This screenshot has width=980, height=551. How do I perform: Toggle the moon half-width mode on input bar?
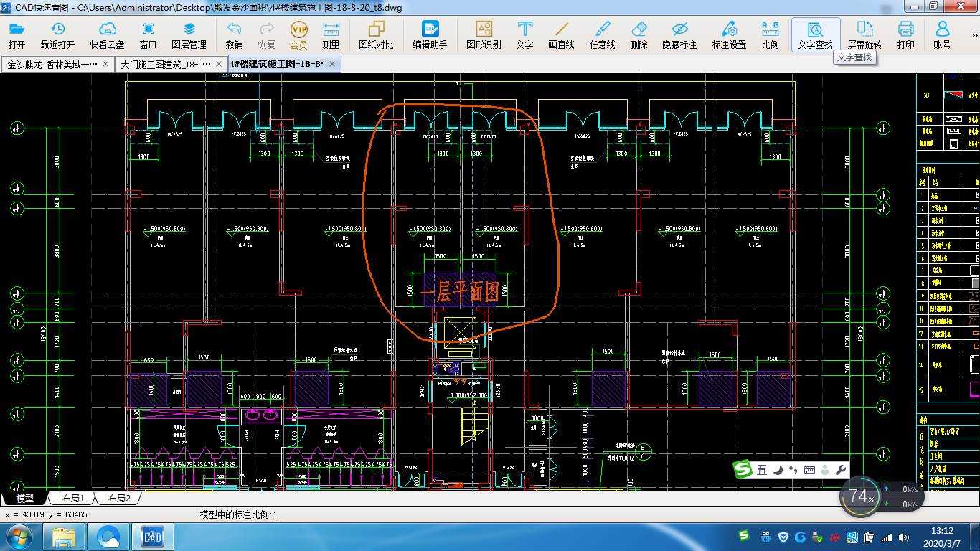778,470
